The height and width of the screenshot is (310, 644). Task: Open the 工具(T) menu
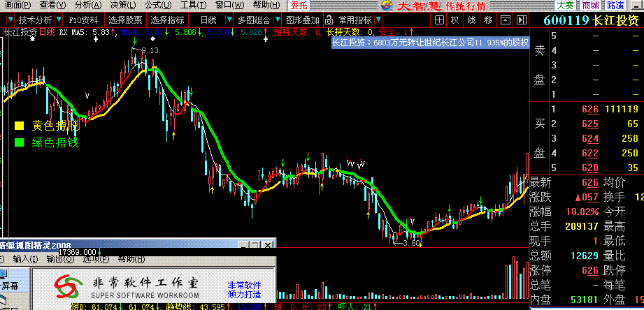[x=193, y=6]
